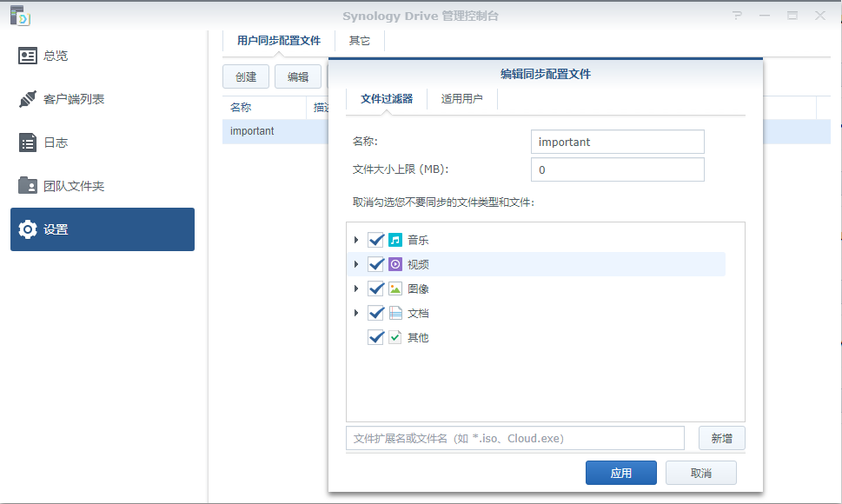Click the settings gear icon
This screenshot has width=842, height=504.
[x=28, y=229]
